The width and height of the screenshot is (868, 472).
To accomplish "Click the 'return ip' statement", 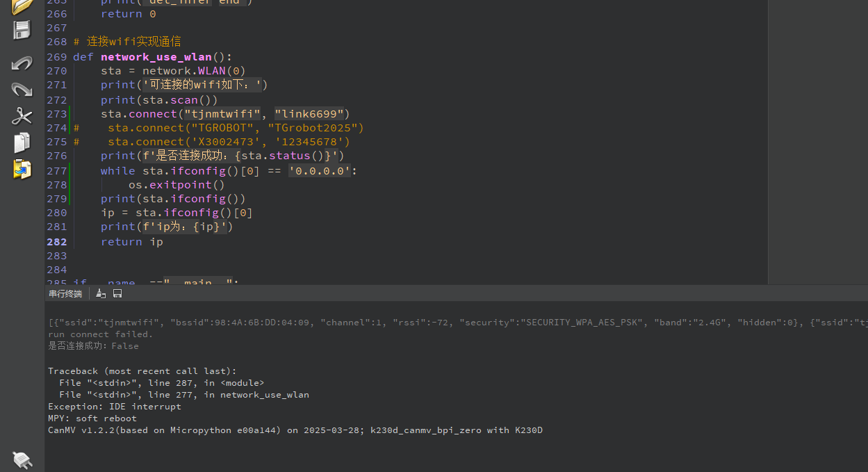I will pos(131,242).
